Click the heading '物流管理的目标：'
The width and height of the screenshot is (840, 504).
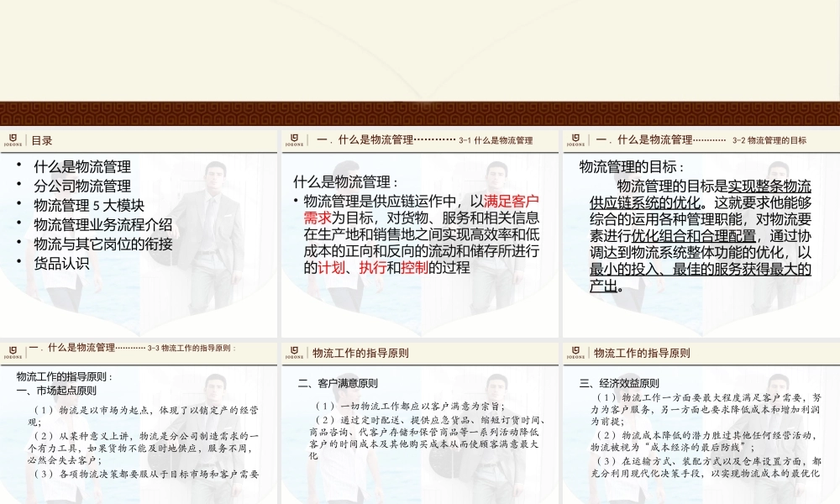point(633,166)
